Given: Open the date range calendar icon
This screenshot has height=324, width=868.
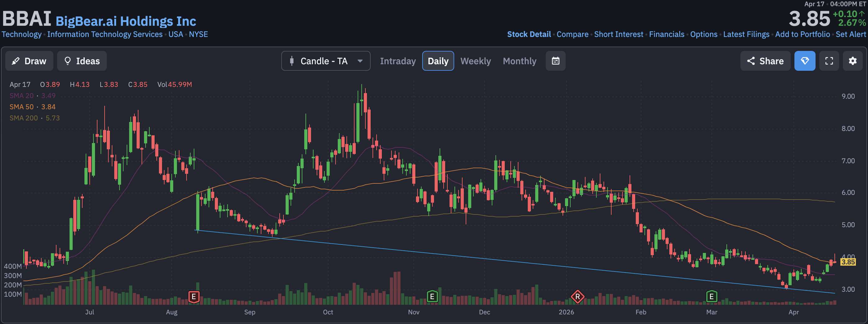Looking at the screenshot, I should 556,61.
